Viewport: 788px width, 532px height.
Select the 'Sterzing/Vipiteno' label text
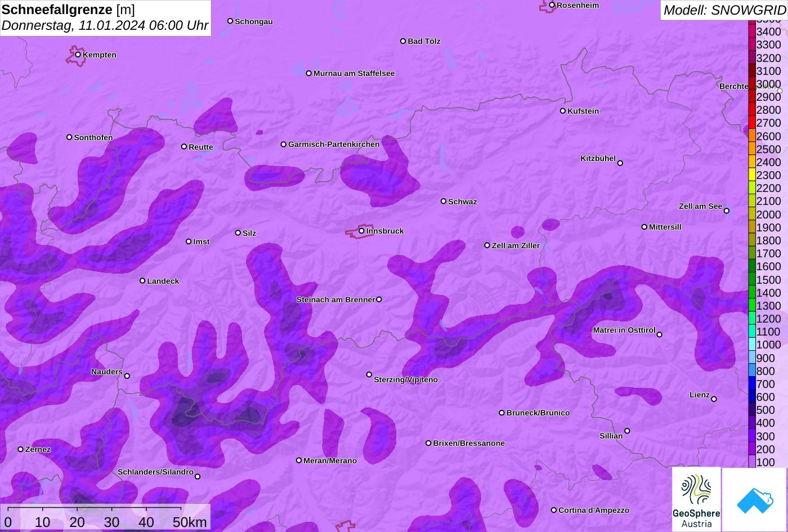point(406,379)
